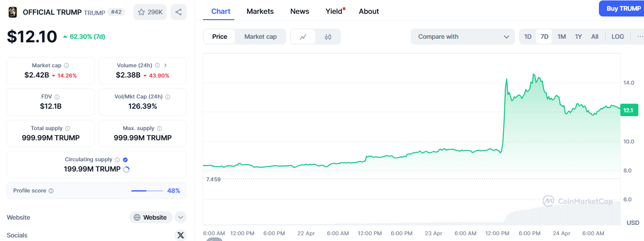Viewport: 644px width, 241px height.
Task: Switch to the Yield tab
Action: [x=334, y=11]
